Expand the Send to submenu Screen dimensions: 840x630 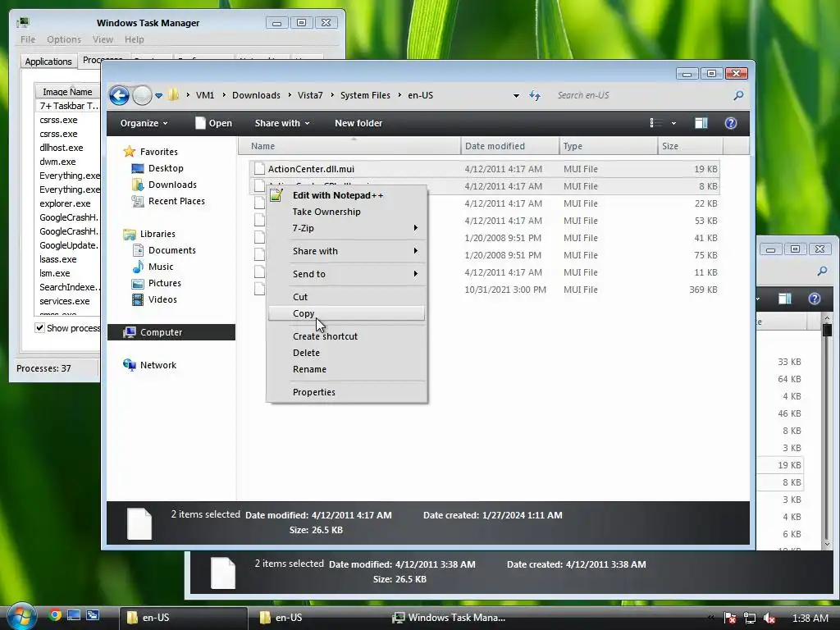tap(415, 274)
